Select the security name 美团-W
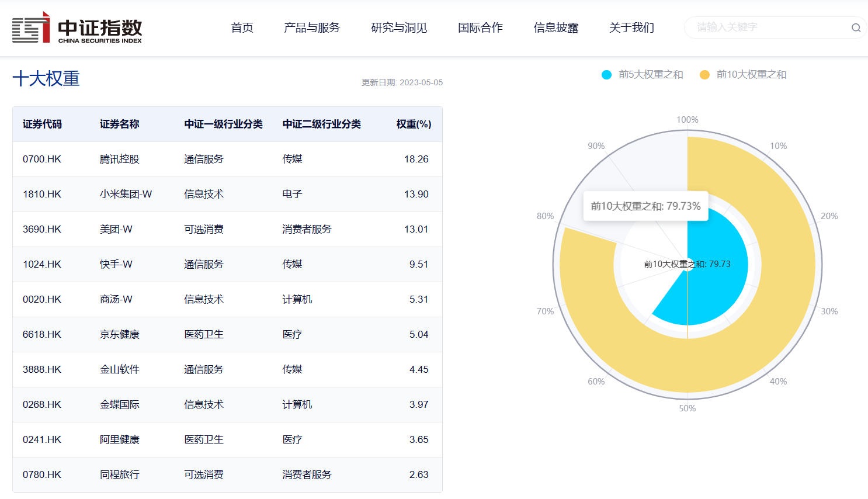This screenshot has height=499, width=868. 116,229
